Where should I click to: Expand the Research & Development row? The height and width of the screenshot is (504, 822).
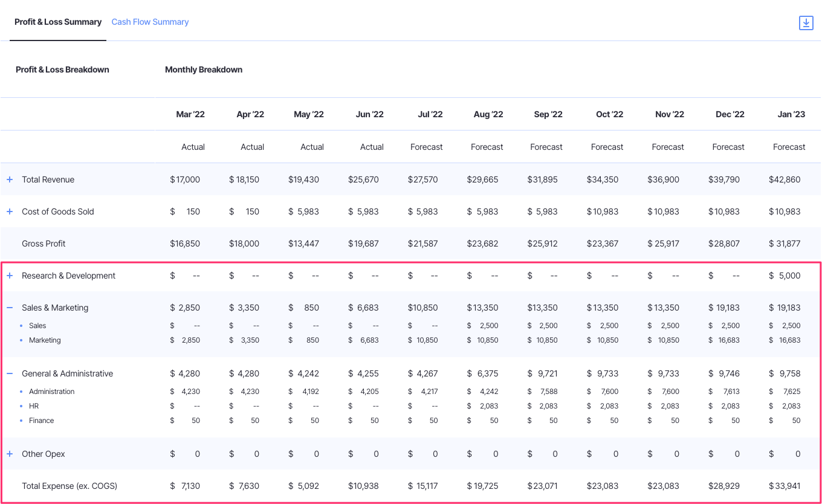click(x=9, y=275)
